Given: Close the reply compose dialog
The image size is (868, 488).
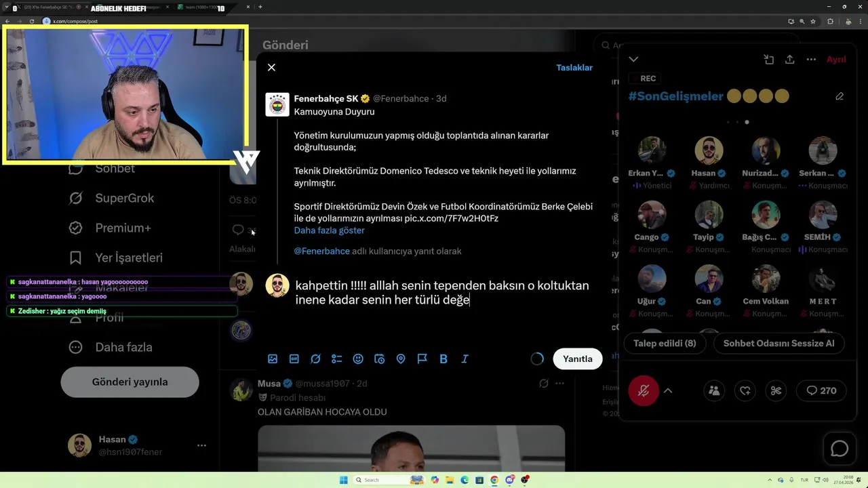Looking at the screenshot, I should tap(271, 67).
